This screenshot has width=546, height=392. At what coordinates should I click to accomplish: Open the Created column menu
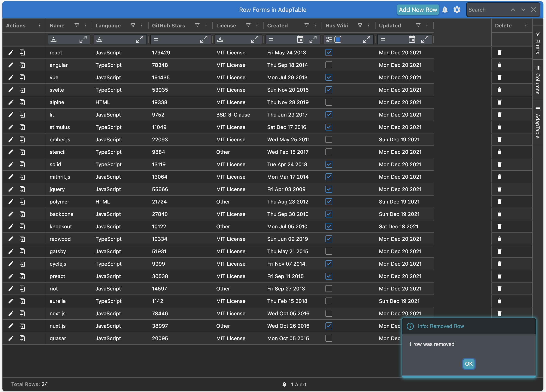click(315, 25)
